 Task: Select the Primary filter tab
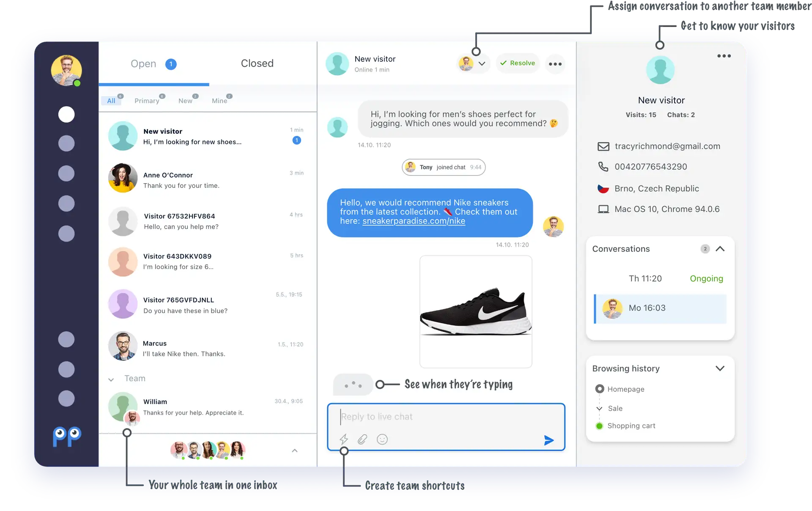147,101
